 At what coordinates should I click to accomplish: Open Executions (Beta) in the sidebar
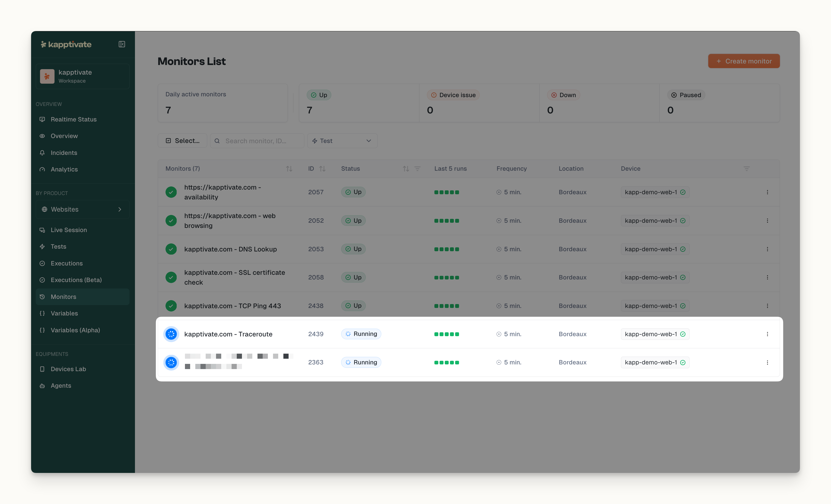tap(82, 280)
